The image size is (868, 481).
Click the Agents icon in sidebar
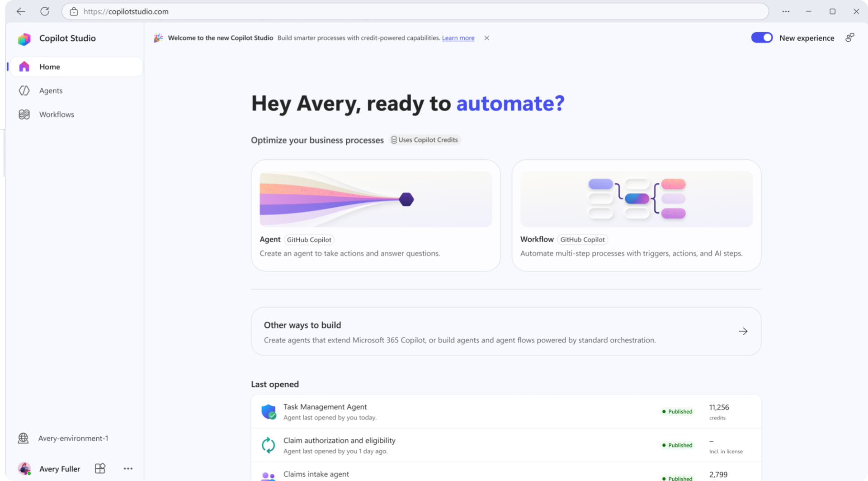point(24,90)
